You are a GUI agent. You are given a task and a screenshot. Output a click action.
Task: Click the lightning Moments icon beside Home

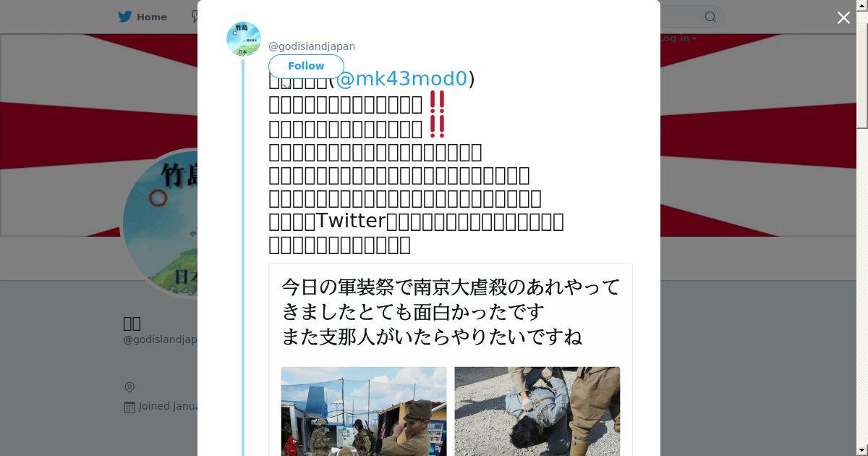click(195, 17)
